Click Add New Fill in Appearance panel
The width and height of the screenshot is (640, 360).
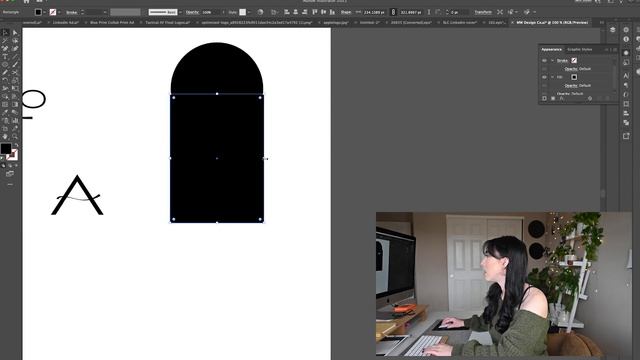point(553,98)
